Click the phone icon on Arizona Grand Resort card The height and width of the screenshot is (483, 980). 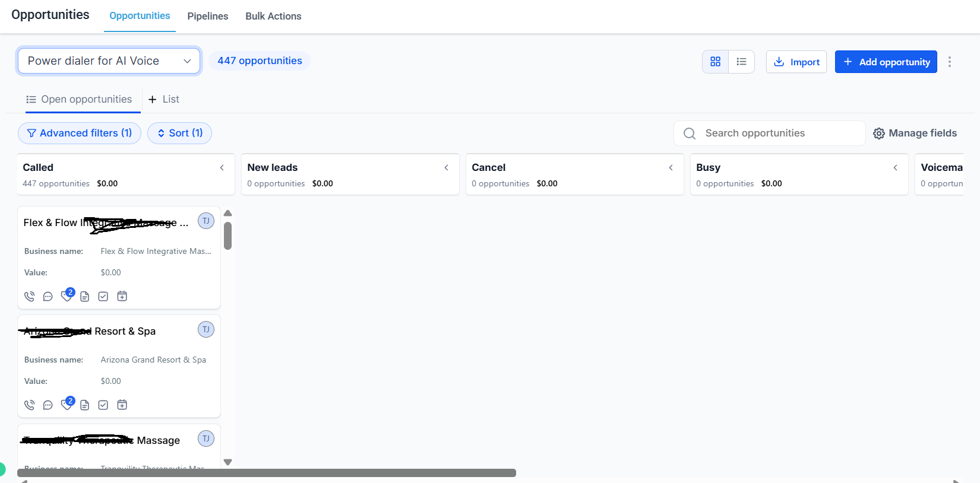[x=29, y=405]
